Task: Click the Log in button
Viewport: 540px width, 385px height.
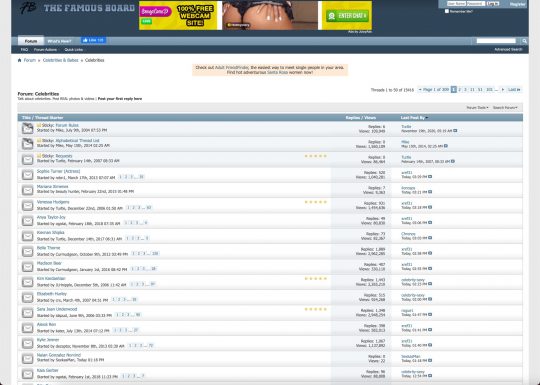Action: [492, 4]
